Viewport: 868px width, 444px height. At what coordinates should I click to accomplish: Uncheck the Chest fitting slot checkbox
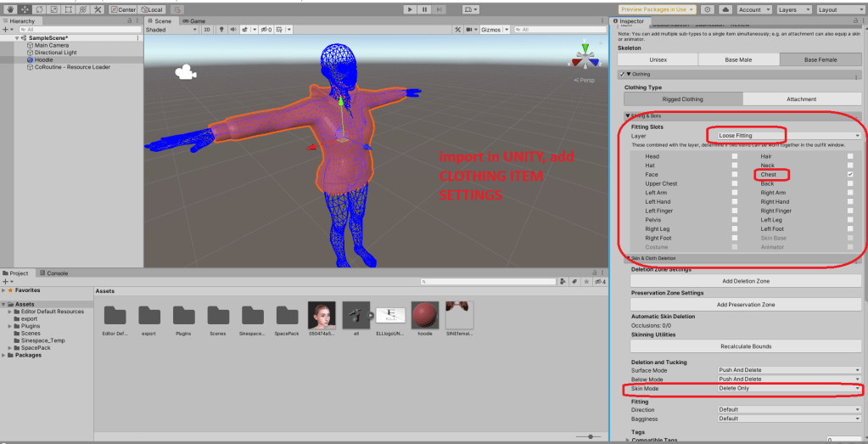(849, 175)
